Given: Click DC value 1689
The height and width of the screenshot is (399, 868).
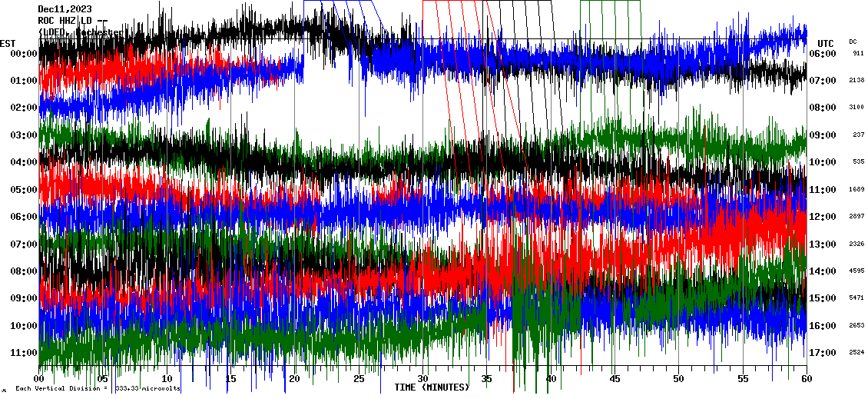Looking at the screenshot, I should point(857,190).
